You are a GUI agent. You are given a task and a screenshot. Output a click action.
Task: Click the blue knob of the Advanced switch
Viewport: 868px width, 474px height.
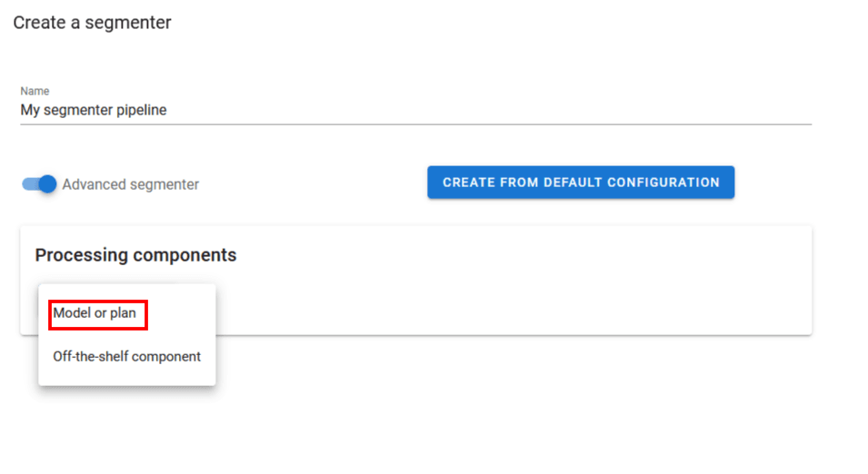click(x=48, y=184)
